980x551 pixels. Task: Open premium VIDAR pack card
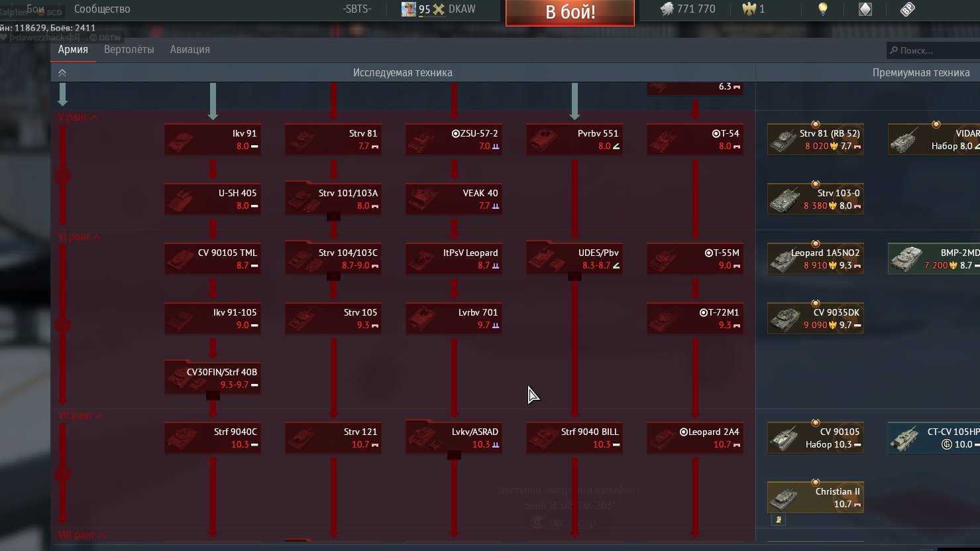934,140
